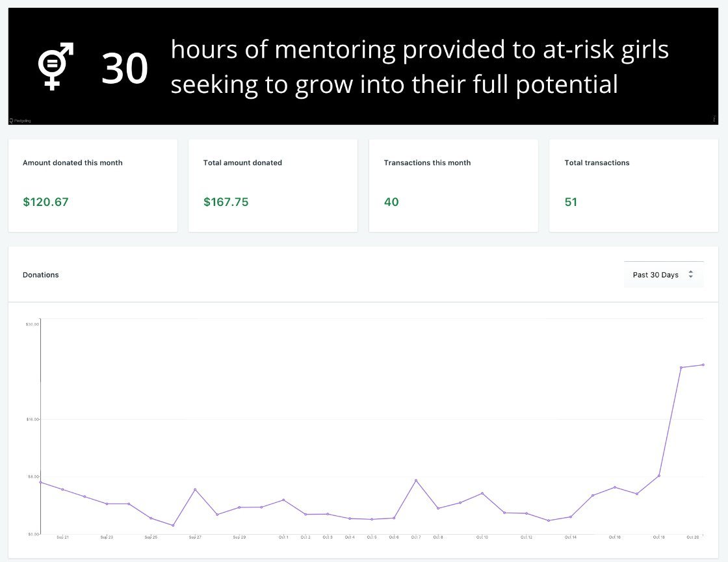Screen dimensions: 728x562
Task: Select the Transactions this month card
Action: [x=454, y=185]
